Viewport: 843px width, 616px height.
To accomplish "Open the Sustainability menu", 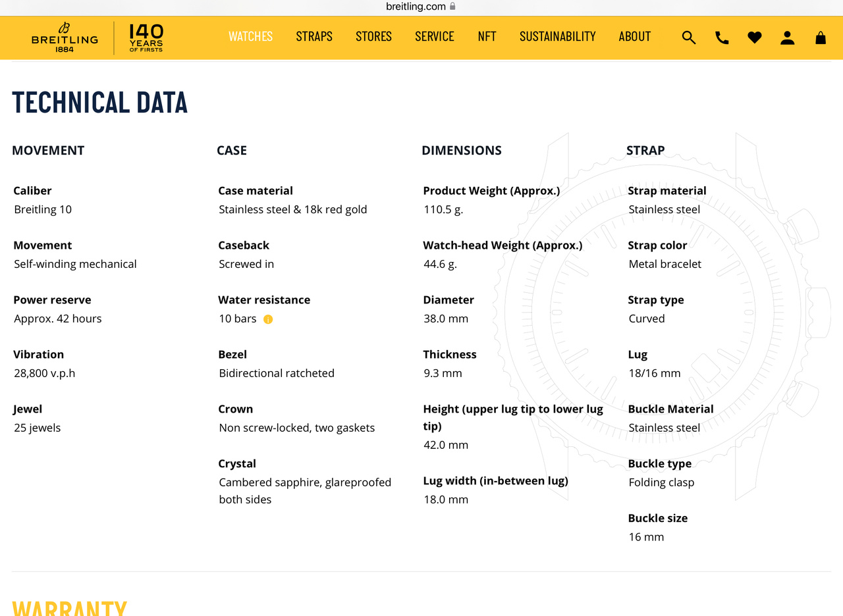I will pyautogui.click(x=557, y=36).
